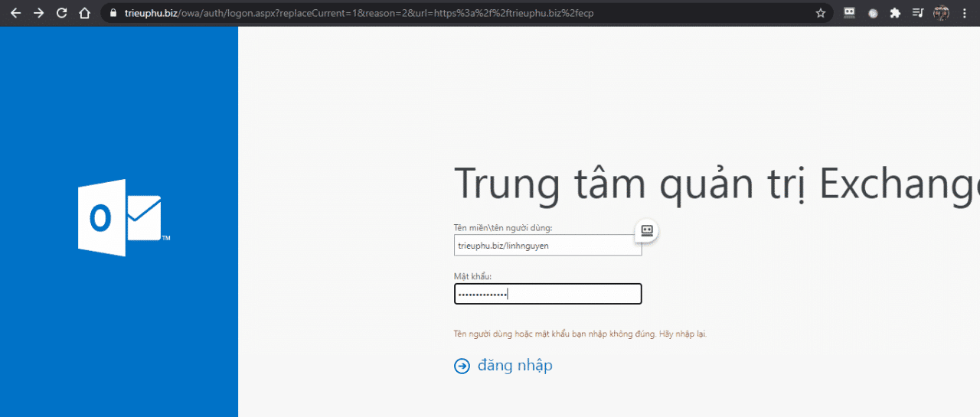Click the password manager icon beside username field
This screenshot has height=417, width=980.
646,230
